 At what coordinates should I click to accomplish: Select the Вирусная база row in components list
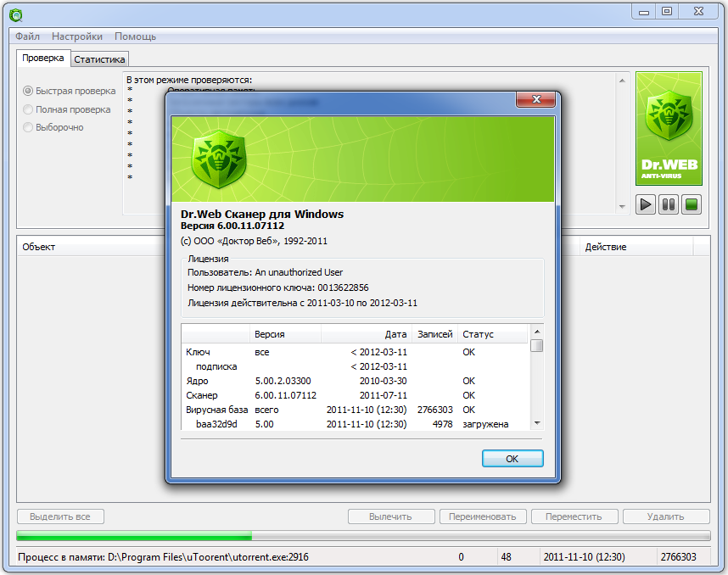(x=356, y=410)
